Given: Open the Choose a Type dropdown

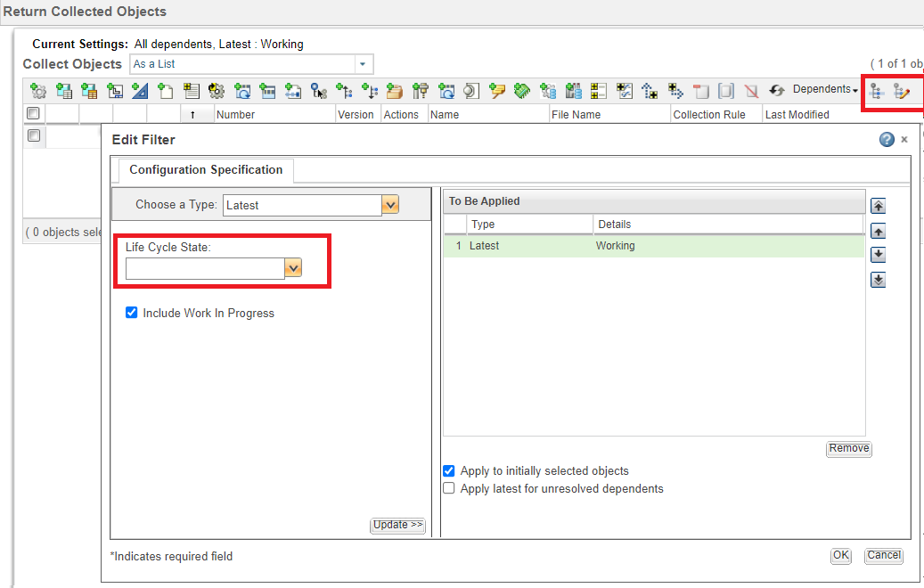Looking at the screenshot, I should [389, 205].
